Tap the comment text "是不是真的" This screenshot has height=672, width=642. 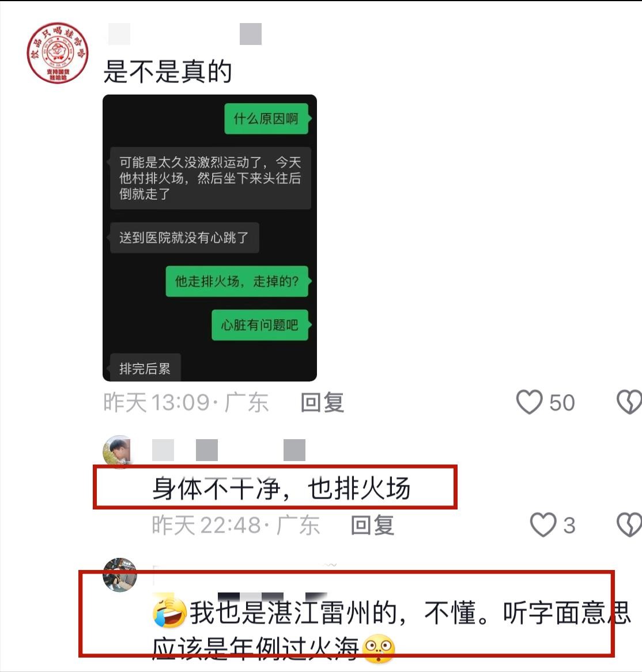tap(168, 71)
